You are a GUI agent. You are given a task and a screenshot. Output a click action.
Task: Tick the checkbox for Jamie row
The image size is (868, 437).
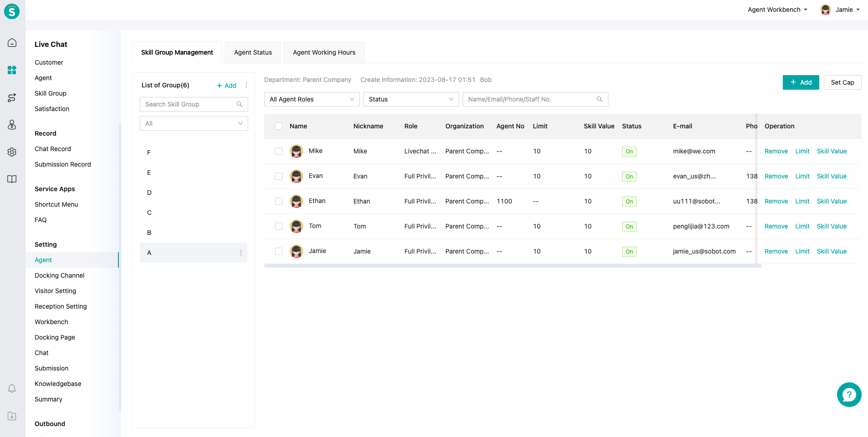(x=279, y=251)
